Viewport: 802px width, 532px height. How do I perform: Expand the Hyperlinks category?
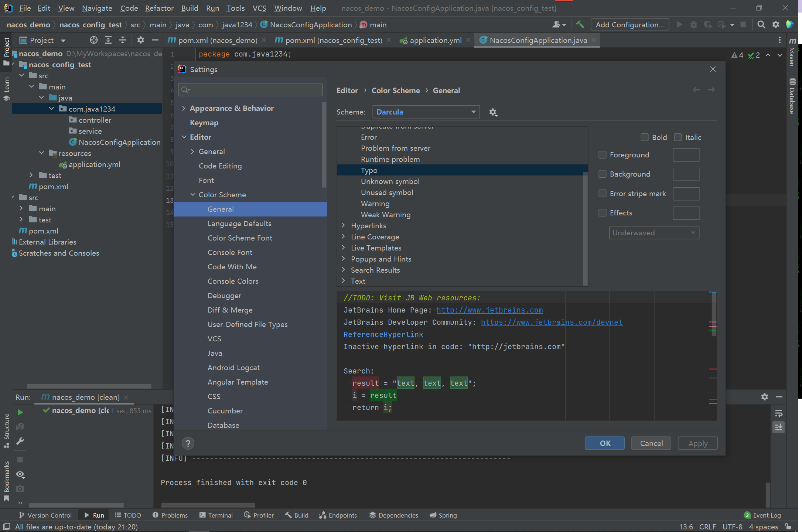coord(343,225)
